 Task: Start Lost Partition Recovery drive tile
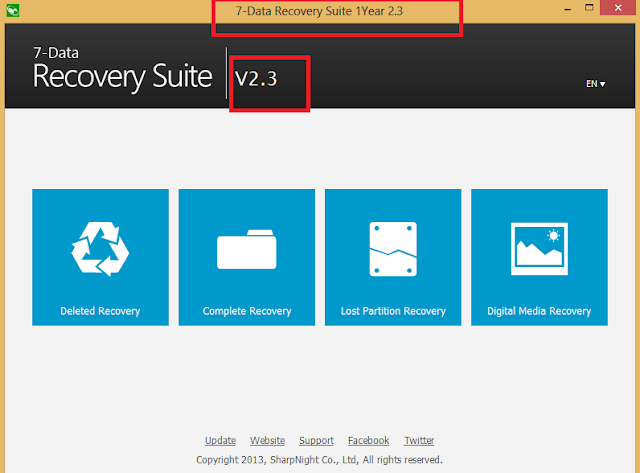pyautogui.click(x=393, y=257)
